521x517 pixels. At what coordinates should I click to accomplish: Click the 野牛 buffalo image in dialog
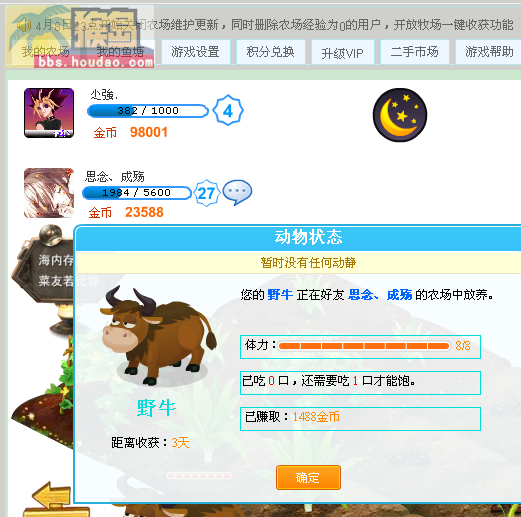coord(158,335)
